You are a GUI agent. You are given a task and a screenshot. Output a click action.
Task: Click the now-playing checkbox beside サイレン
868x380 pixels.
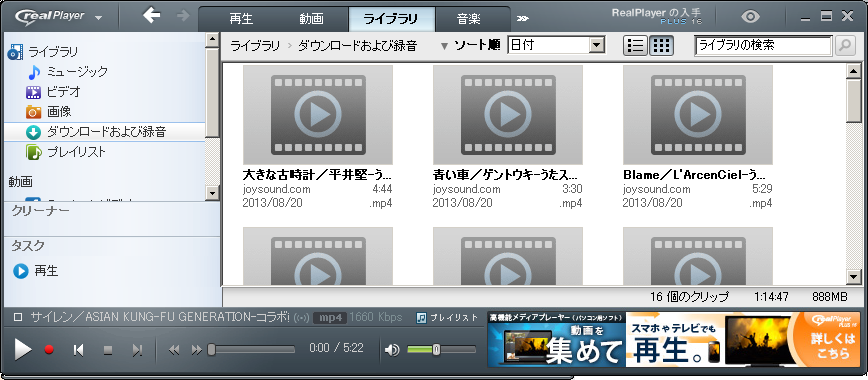[18, 317]
